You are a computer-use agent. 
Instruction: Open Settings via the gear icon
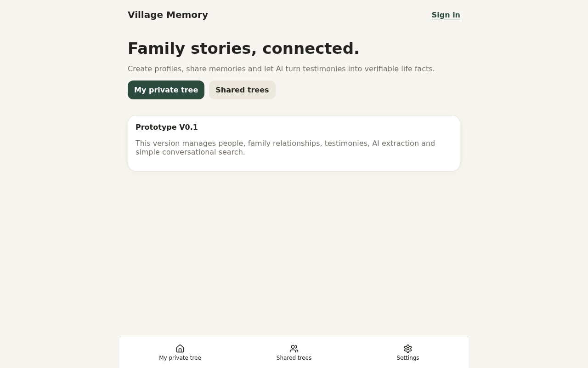point(408,349)
